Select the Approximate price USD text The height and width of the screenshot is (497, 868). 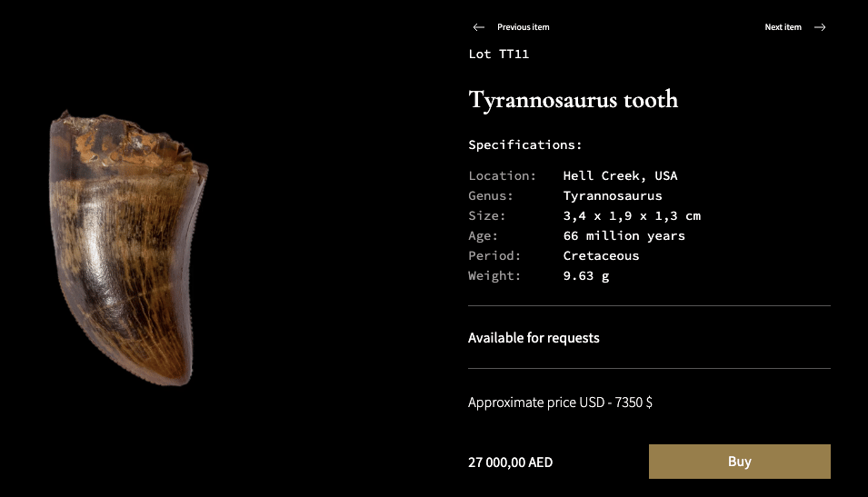560,403
